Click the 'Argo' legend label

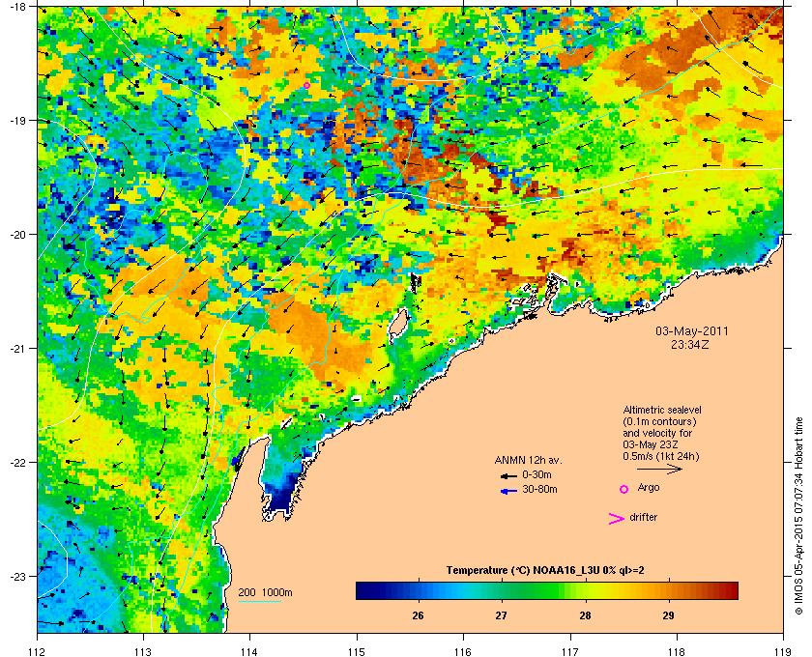tap(649, 488)
